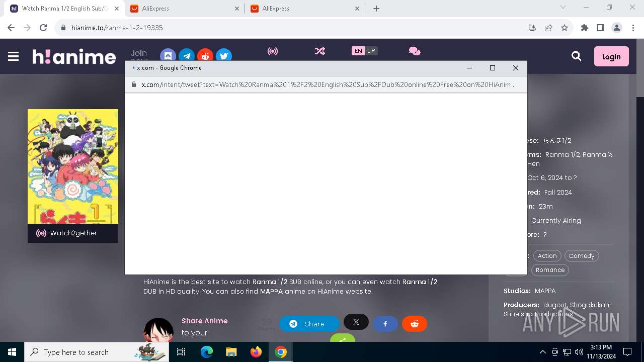Launch Firefox from the taskbar
This screenshot has height=362, width=644.
(256, 352)
